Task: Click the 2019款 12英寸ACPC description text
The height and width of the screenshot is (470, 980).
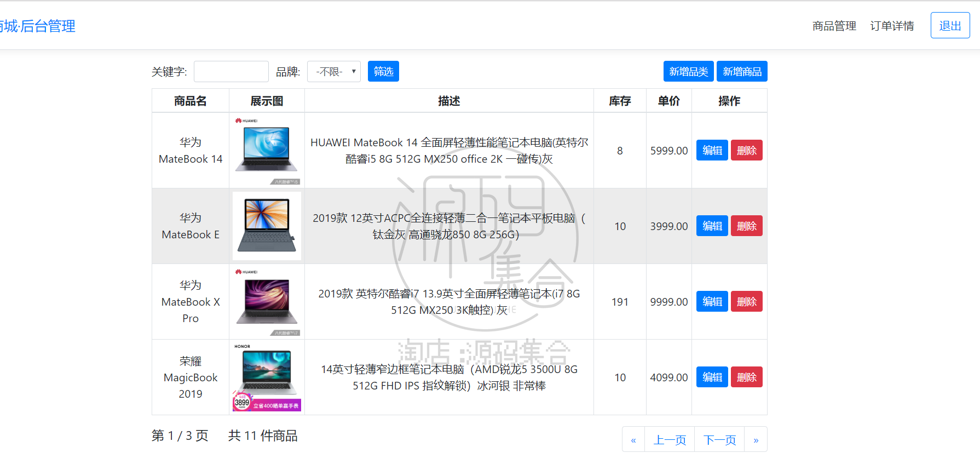Action: [x=449, y=226]
